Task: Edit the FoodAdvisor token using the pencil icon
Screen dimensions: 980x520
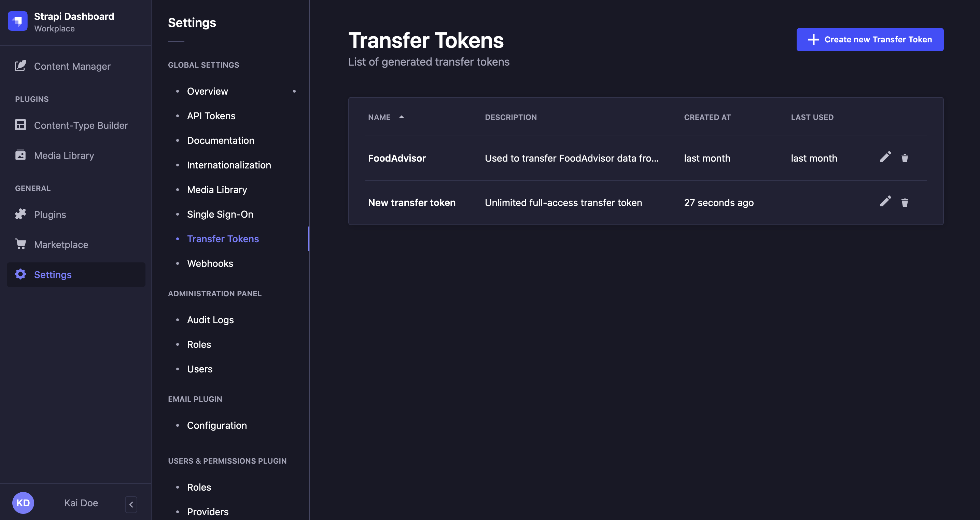Action: pyautogui.click(x=886, y=157)
